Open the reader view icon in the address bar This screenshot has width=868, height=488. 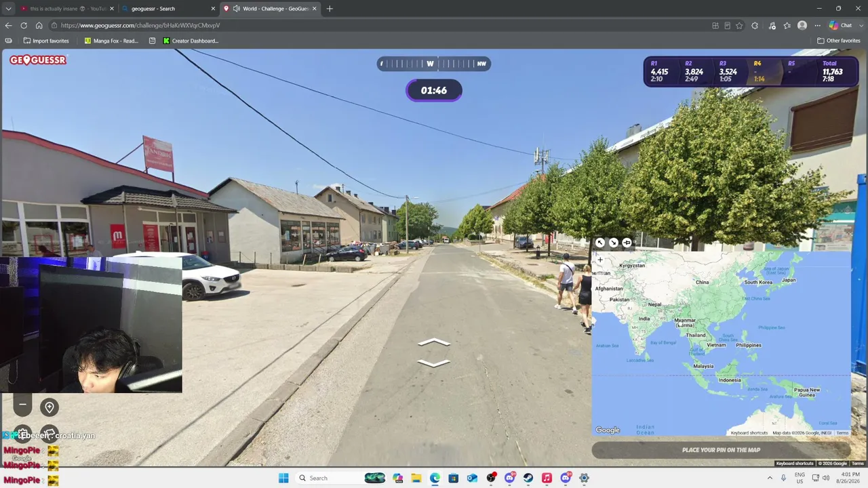[727, 26]
